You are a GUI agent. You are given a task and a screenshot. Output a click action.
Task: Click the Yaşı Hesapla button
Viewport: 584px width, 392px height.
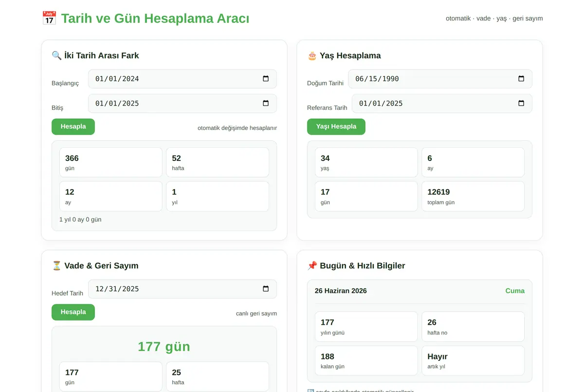click(x=336, y=126)
